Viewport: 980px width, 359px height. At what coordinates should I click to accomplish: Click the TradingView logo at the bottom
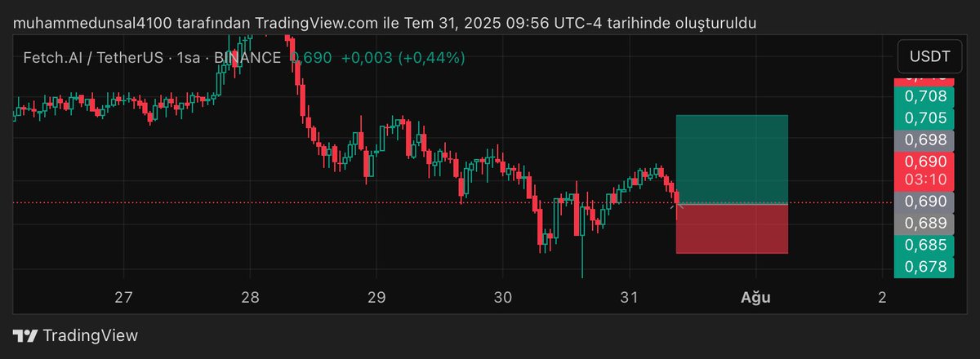pyautogui.click(x=76, y=335)
